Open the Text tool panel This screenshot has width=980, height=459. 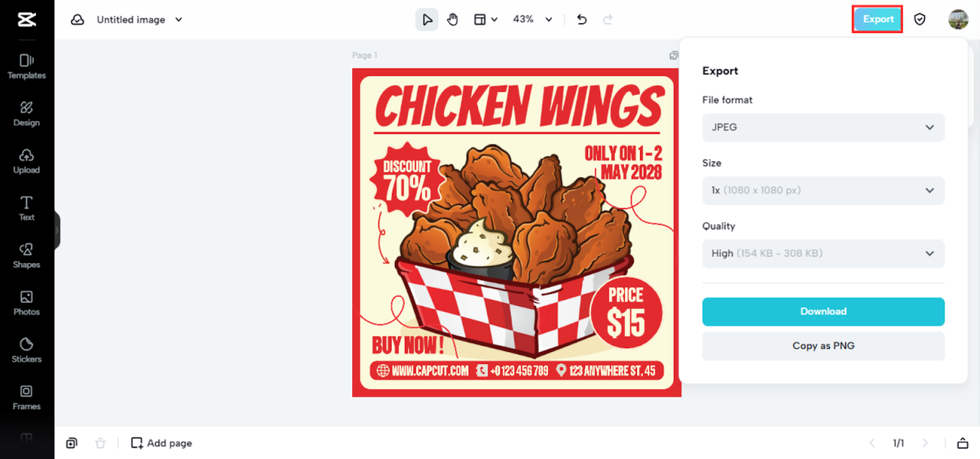click(x=27, y=208)
